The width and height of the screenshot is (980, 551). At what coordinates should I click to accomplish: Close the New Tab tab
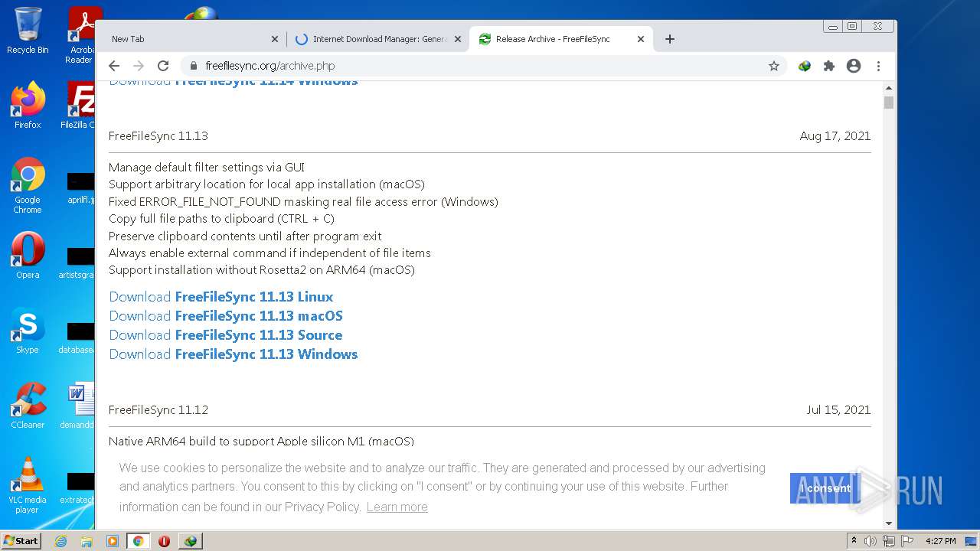pyautogui.click(x=275, y=39)
